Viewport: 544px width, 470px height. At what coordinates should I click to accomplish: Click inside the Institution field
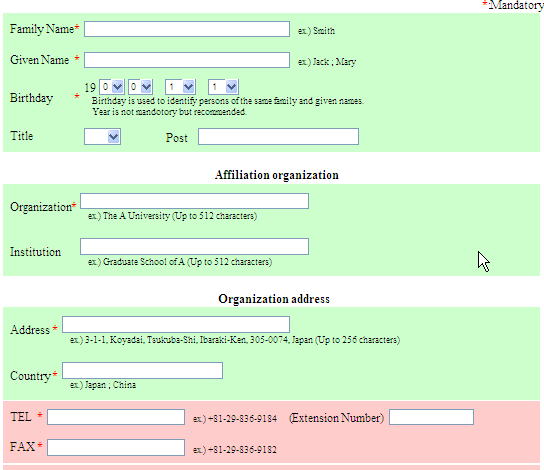[194, 247]
